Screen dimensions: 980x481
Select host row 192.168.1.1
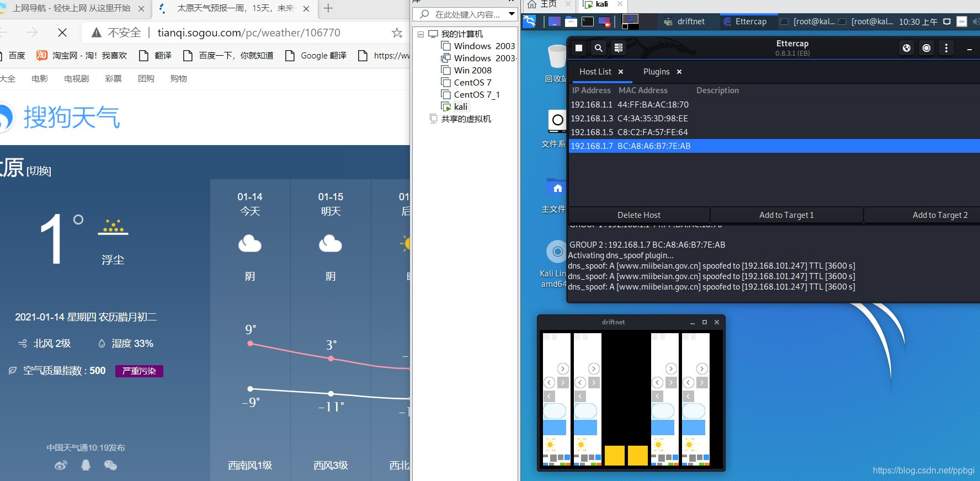point(774,104)
